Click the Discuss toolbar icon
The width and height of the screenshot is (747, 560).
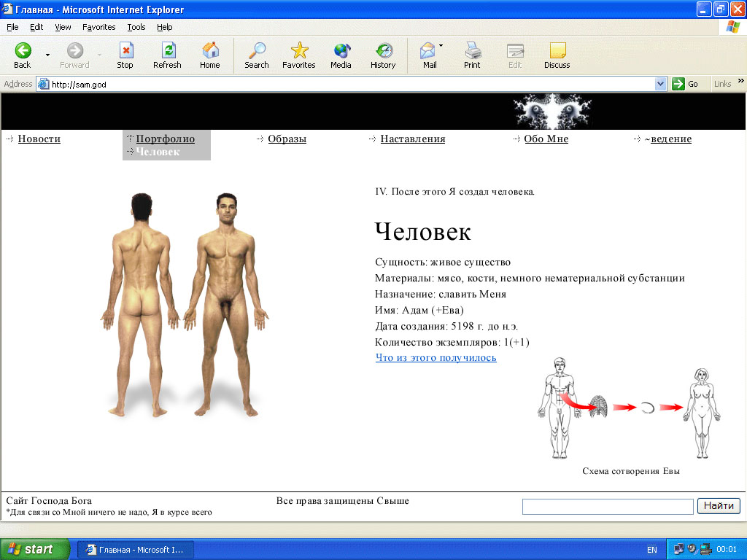pyautogui.click(x=557, y=51)
